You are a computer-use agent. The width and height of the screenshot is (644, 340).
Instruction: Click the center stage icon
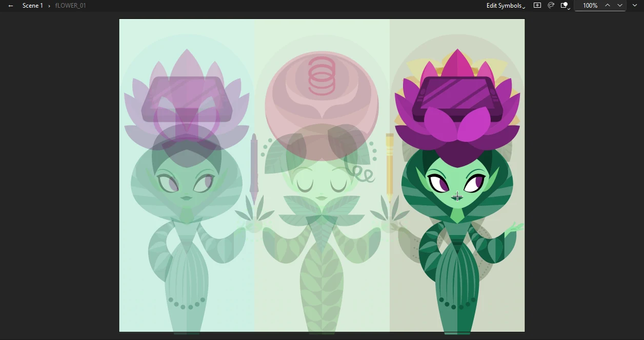(x=537, y=5)
